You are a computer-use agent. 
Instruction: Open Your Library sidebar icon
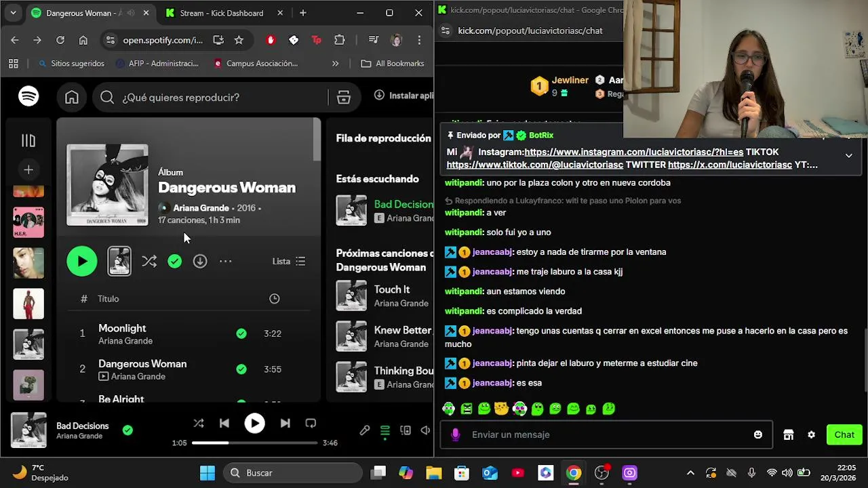(28, 140)
